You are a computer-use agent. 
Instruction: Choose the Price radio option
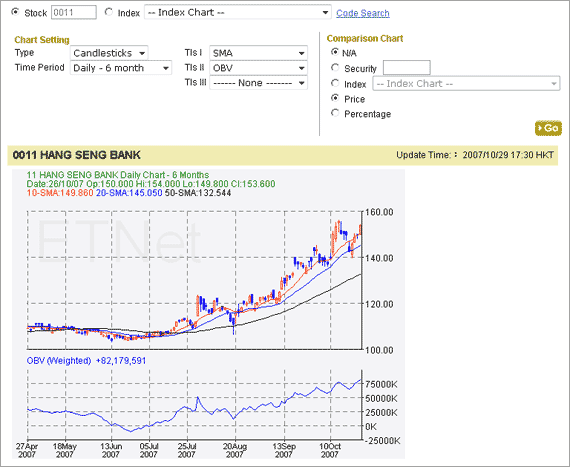point(335,98)
